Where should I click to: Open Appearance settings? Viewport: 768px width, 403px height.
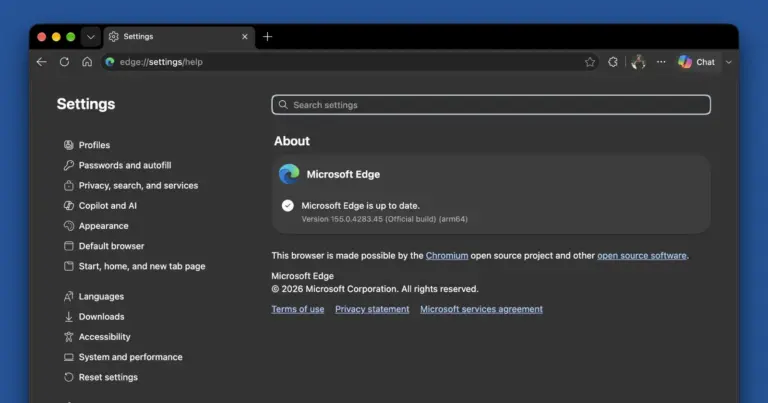pos(103,226)
